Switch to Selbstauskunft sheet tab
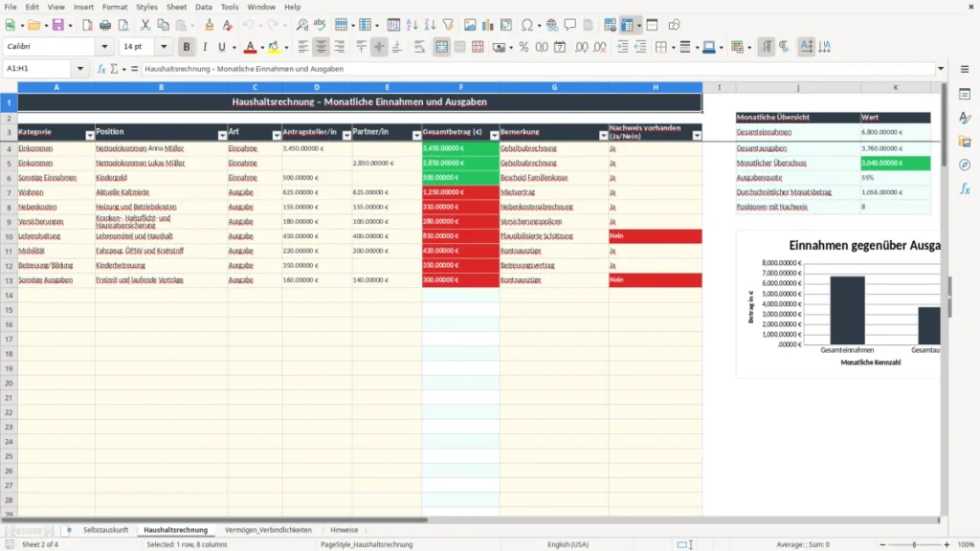 tap(105, 530)
